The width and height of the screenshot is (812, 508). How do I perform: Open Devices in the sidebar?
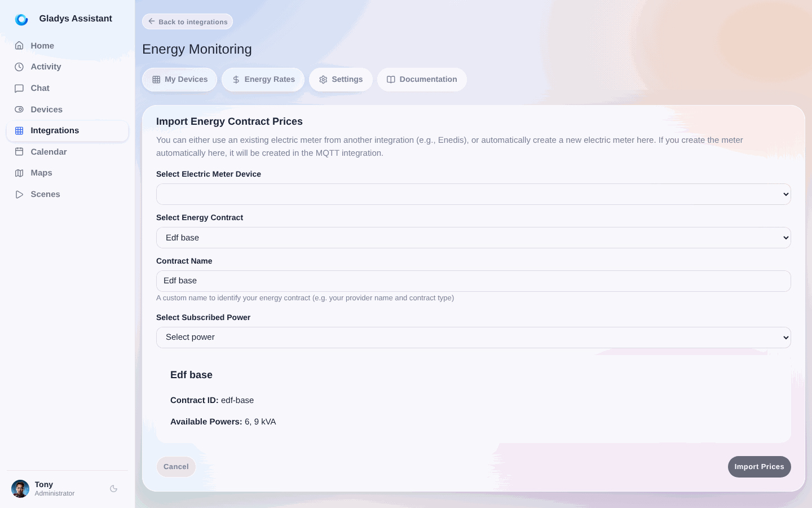point(68,110)
